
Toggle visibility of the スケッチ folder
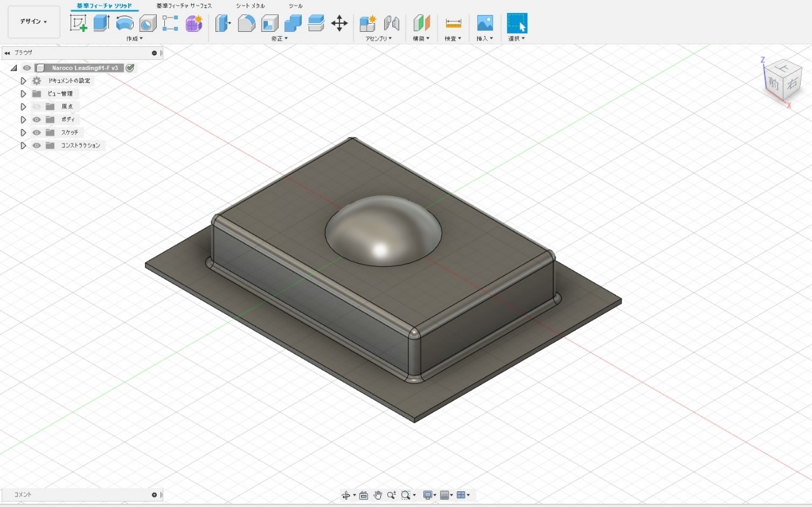coord(36,132)
